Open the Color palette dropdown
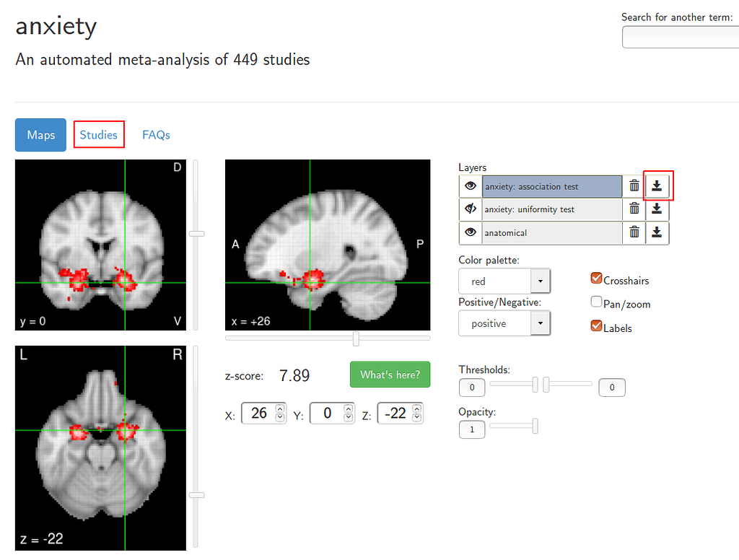Screen dimensions: 739x560 540,281
